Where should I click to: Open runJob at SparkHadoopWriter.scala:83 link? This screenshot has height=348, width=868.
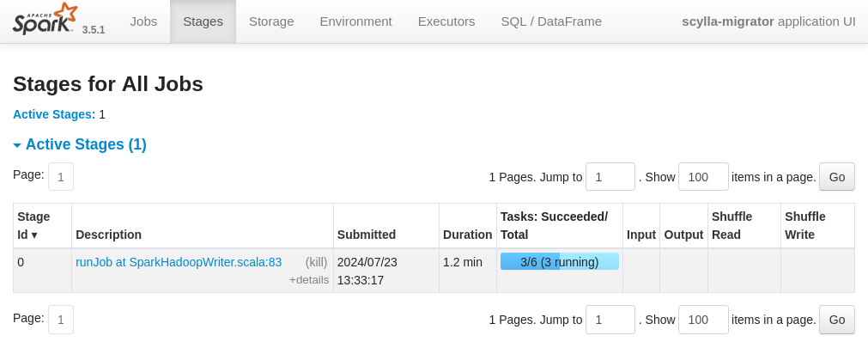(179, 262)
